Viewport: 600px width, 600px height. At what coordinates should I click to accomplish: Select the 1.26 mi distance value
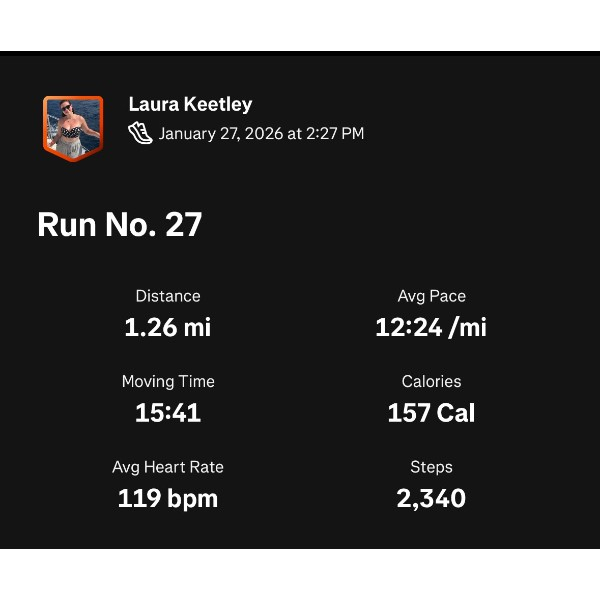click(x=168, y=327)
